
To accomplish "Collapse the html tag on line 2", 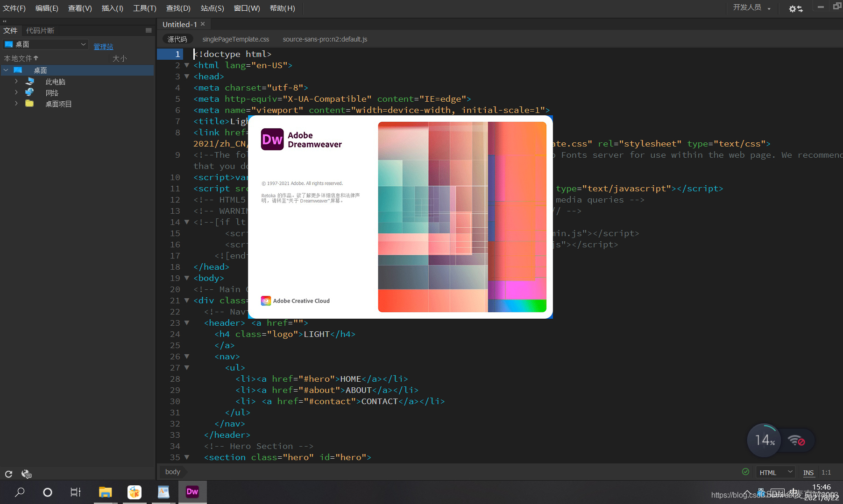I will click(x=187, y=65).
